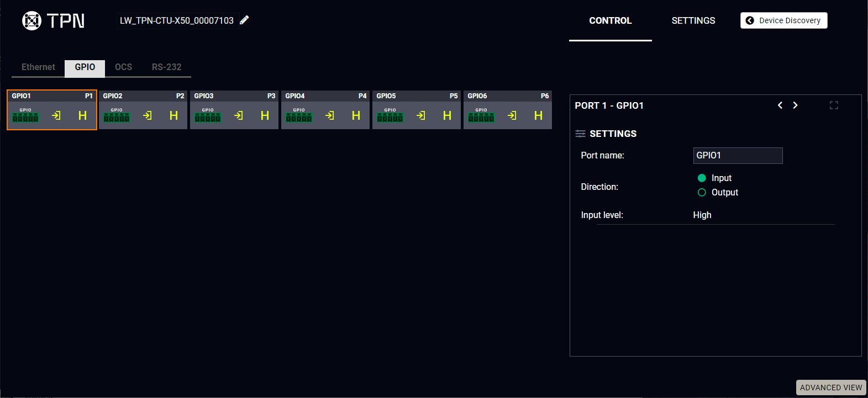Go to previous port with left chevron
Viewport: 868px width, 398px height.
(780, 105)
